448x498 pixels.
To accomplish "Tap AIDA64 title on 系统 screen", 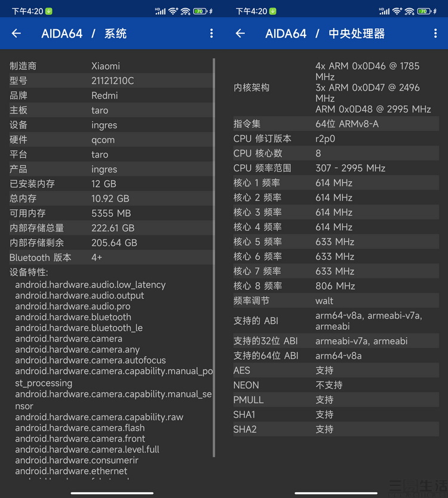I will point(62,33).
